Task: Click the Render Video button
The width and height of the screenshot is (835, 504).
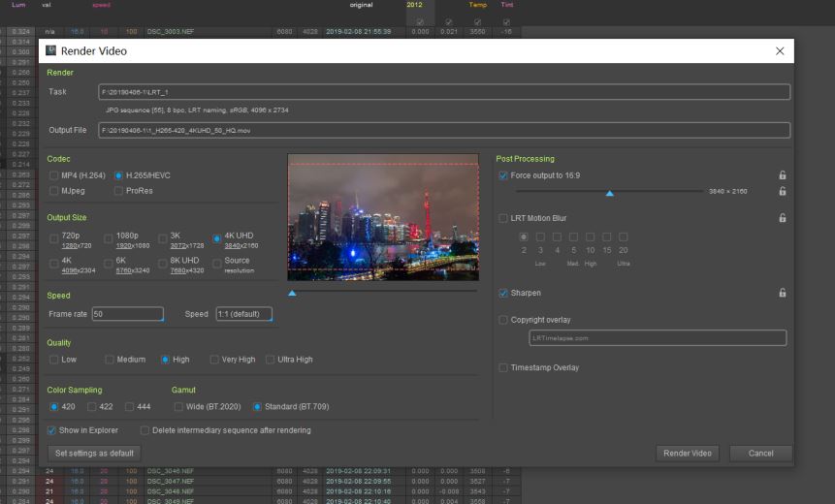Action: point(688,453)
